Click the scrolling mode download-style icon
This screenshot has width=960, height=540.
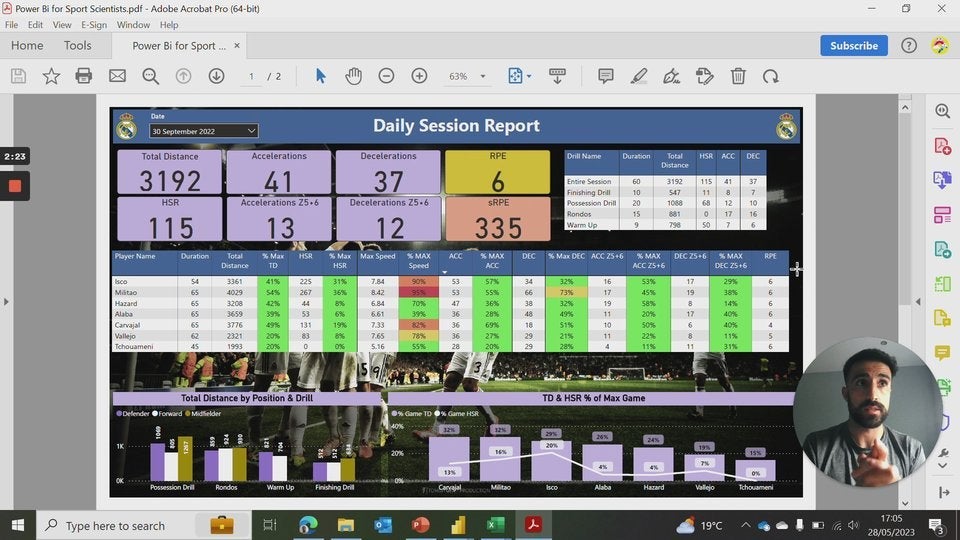[557, 76]
